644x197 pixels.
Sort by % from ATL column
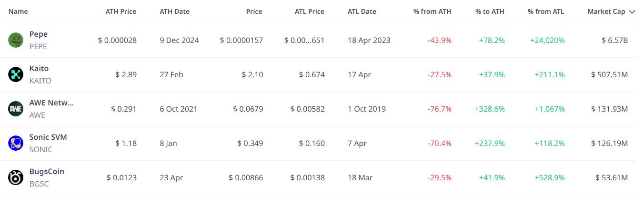click(546, 11)
